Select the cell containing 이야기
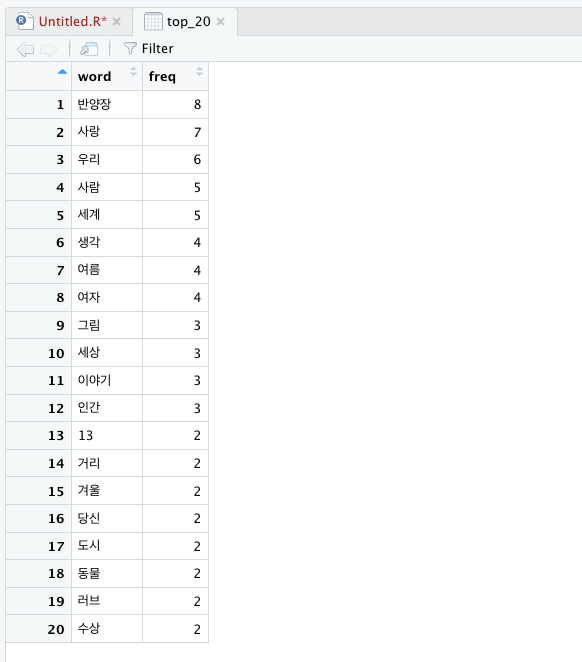This screenshot has width=582, height=662. click(107, 380)
